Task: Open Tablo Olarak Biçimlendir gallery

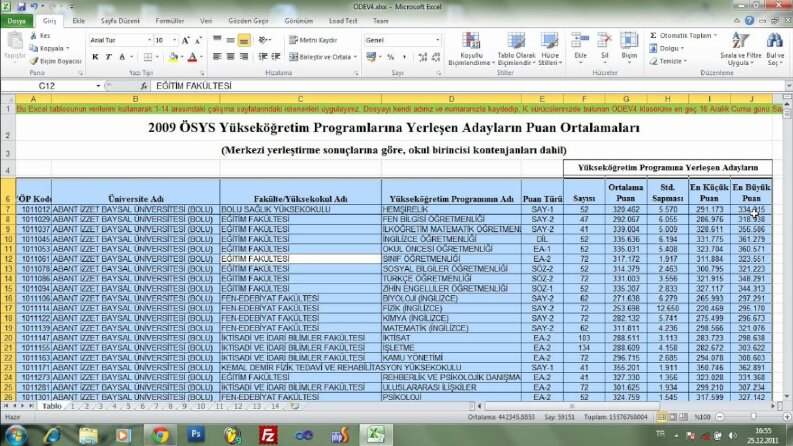Action: point(516,49)
